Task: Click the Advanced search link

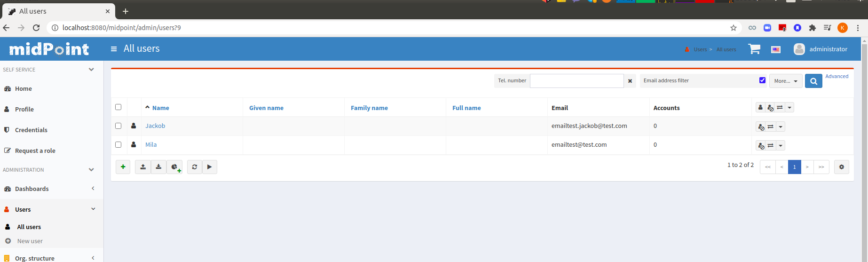Action: click(836, 76)
